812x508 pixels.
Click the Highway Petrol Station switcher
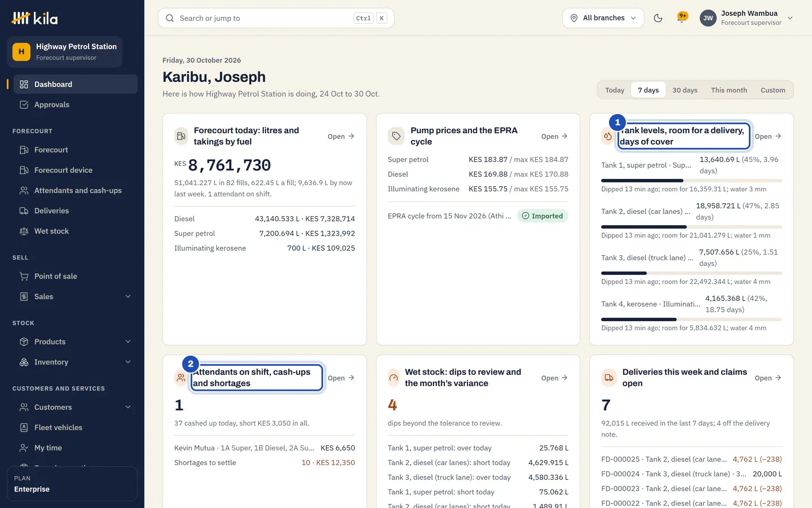point(64,51)
